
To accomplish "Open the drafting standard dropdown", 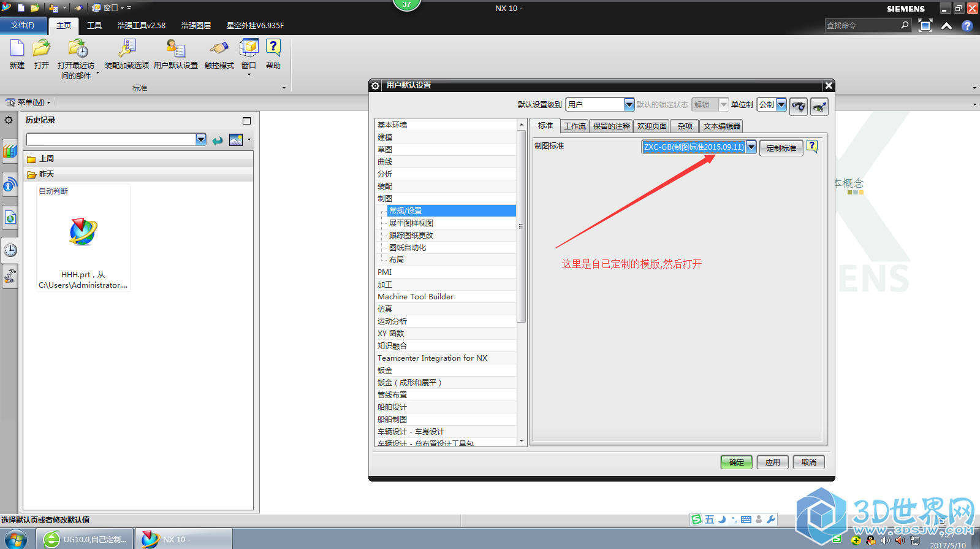I will coord(751,147).
